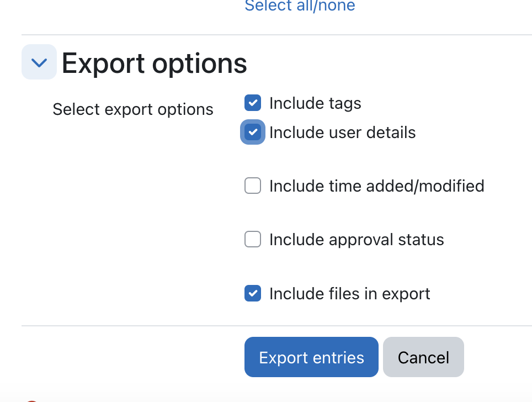The width and height of the screenshot is (532, 402).
Task: Click the partially visible red circle icon
Action: pos(31,401)
